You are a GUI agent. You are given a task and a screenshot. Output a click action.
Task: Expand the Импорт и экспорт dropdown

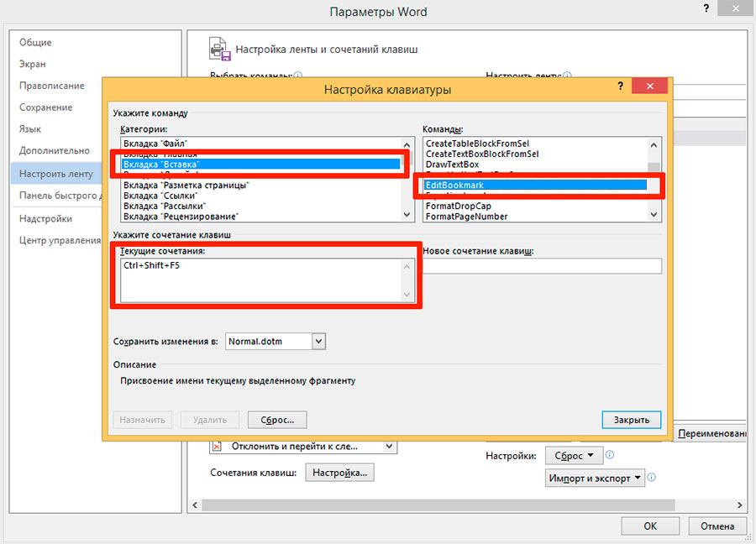click(x=595, y=478)
